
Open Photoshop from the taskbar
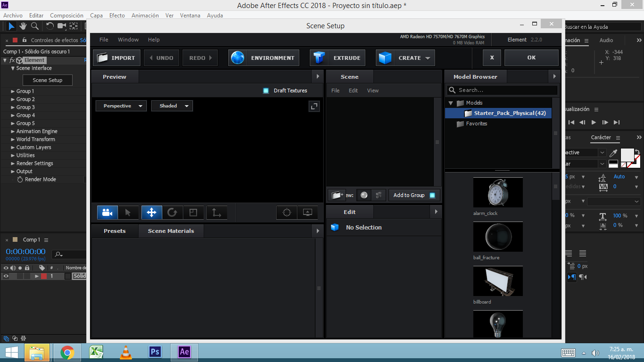coord(155,353)
